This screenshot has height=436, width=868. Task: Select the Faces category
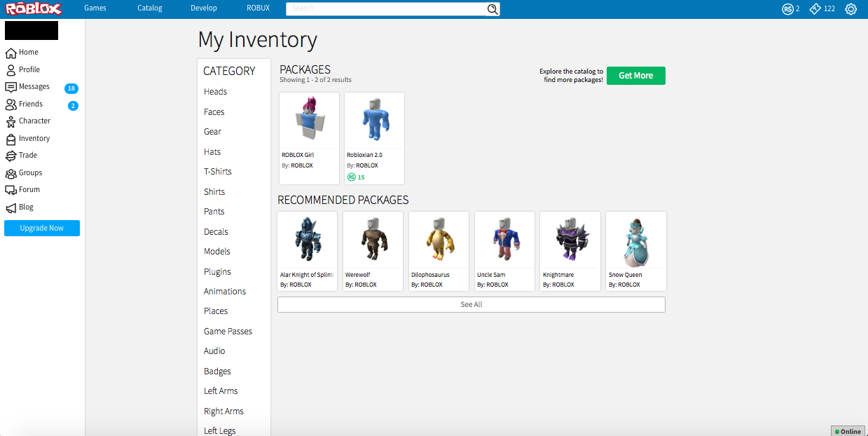click(214, 112)
